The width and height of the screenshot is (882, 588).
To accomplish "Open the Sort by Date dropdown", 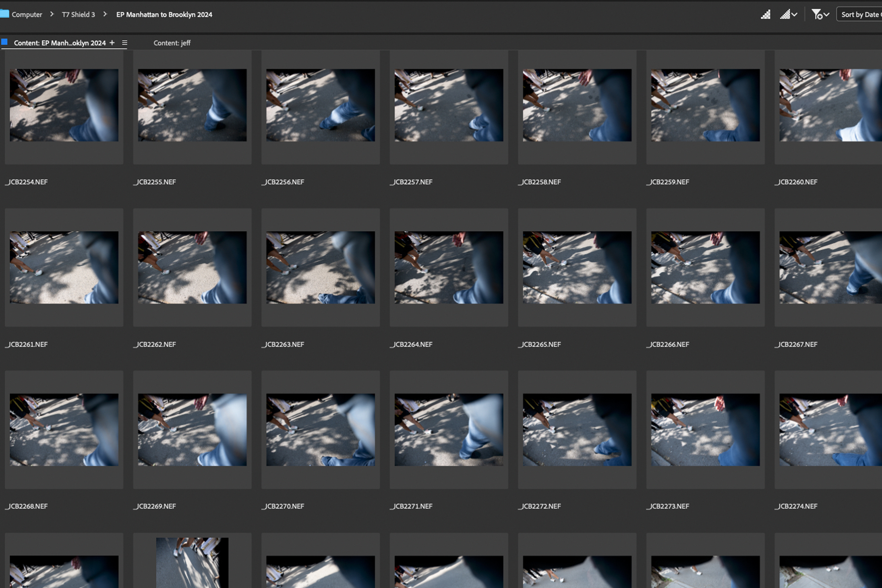I will tap(860, 15).
